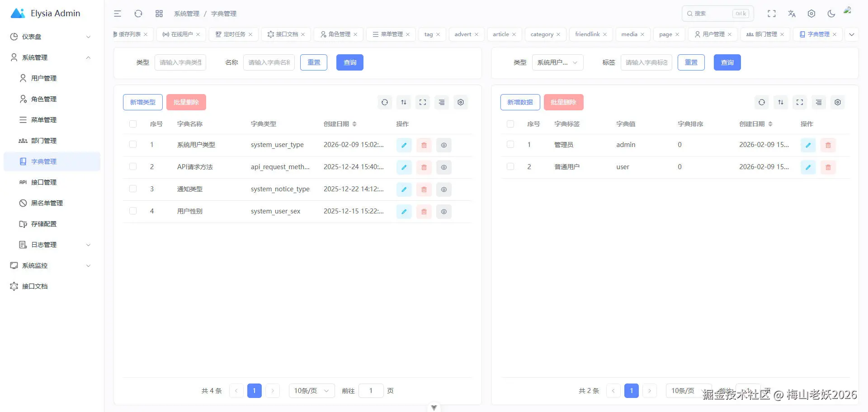868x412 pixels.
Task: Change row density of dictionary data table
Action: (x=781, y=102)
